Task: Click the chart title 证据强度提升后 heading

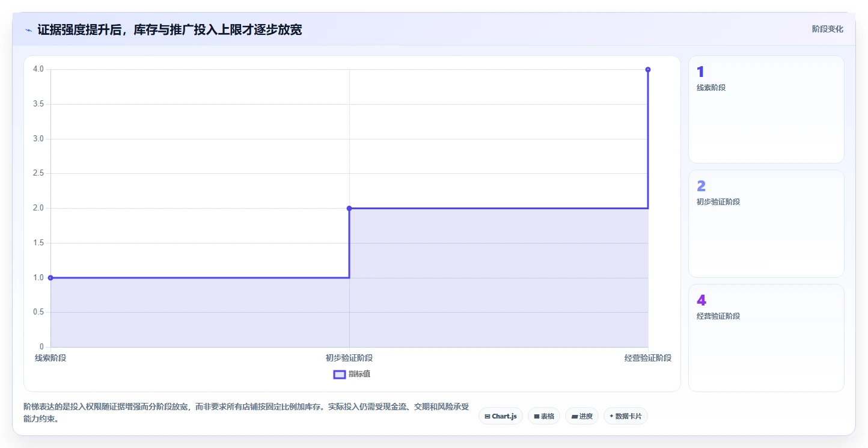Action: tap(170, 29)
